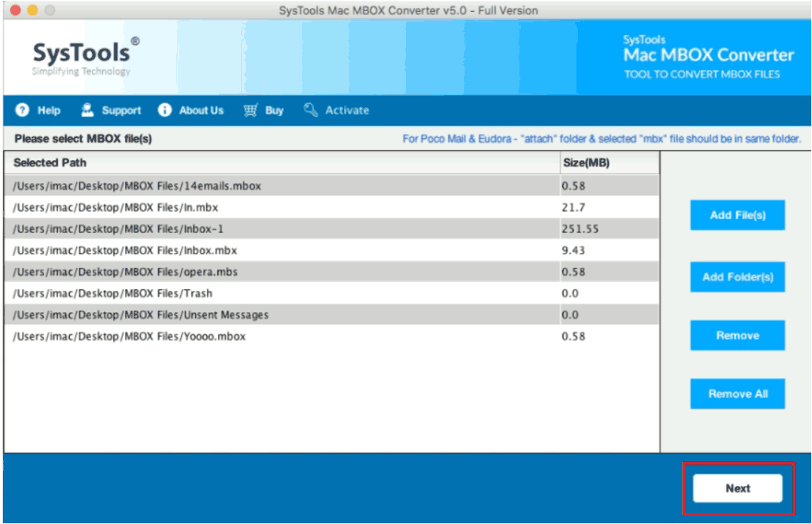Click the Add Folder(s) button

tap(737, 277)
